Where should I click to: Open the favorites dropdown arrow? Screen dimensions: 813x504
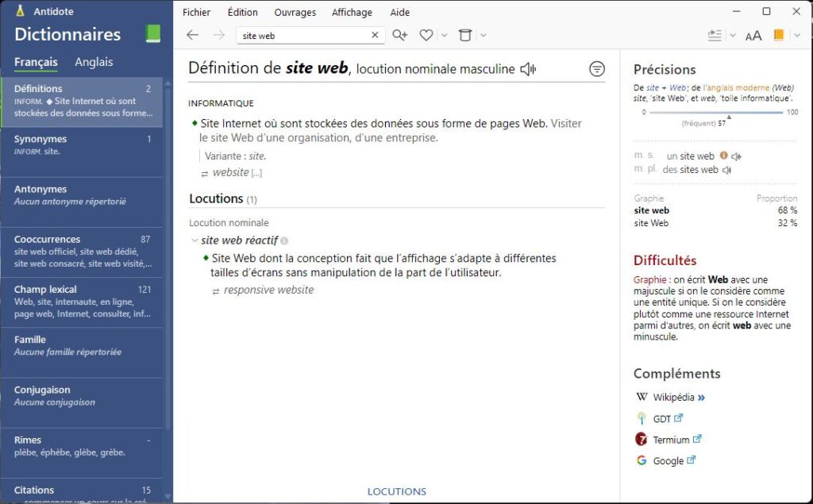pos(445,35)
